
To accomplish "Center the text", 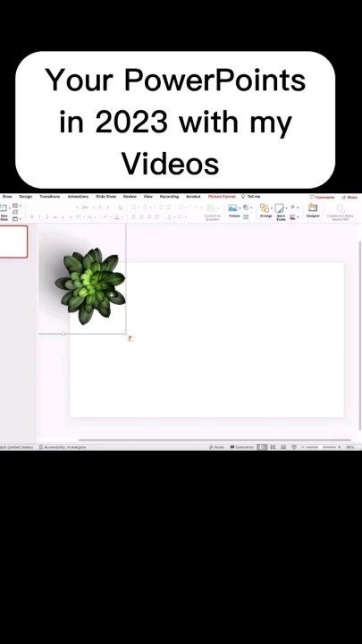I will 141,216.
